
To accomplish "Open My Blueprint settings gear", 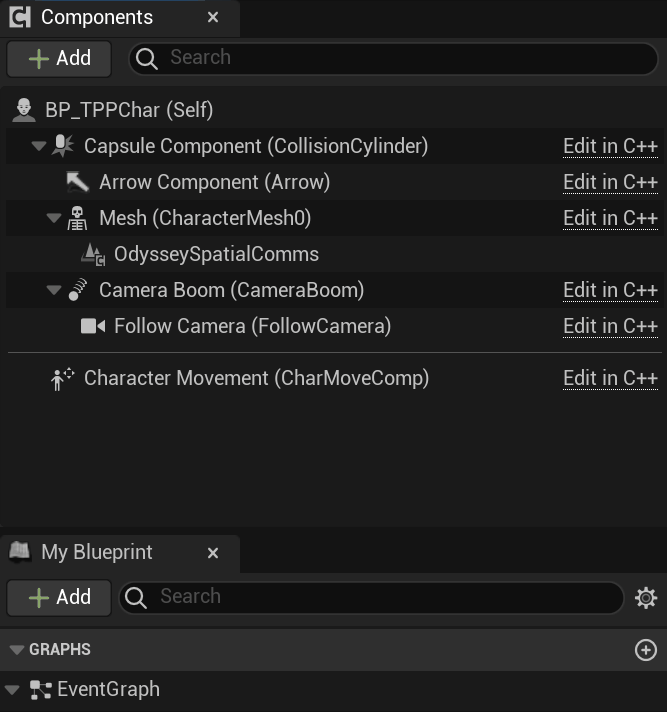I will 646,598.
